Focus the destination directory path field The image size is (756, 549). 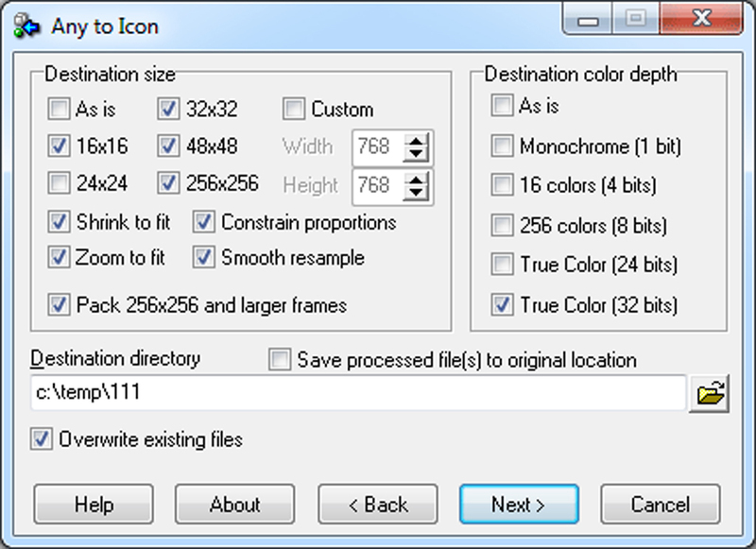click(358, 393)
